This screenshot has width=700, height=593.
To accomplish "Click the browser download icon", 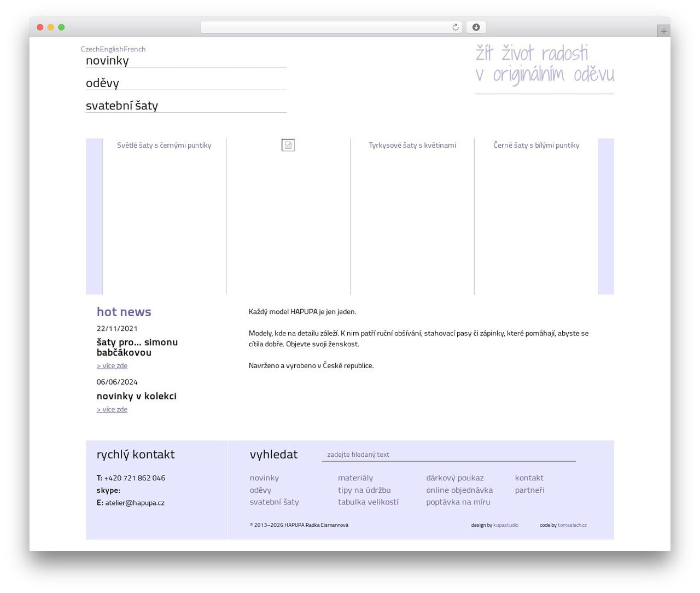I will coord(476,27).
